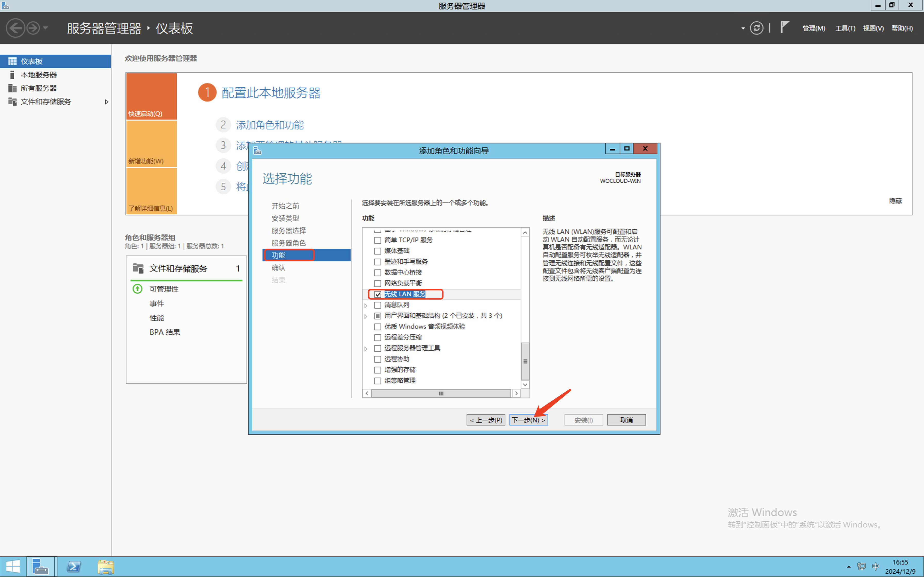Click the Next button in wizard
Image resolution: width=924 pixels, height=577 pixels.
(x=528, y=420)
